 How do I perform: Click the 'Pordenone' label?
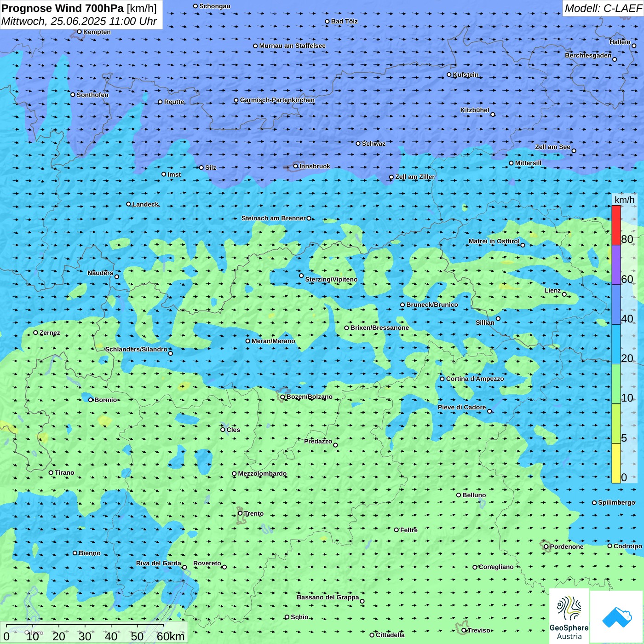(567, 546)
